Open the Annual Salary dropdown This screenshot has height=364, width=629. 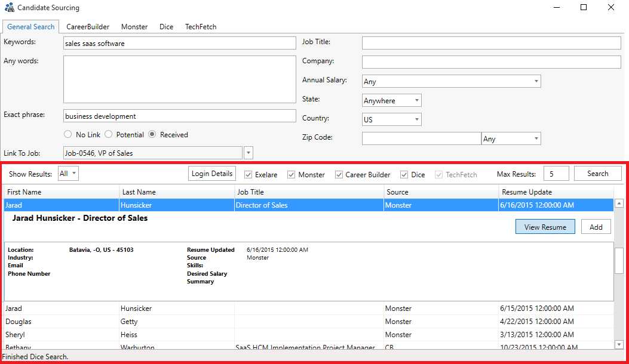coord(452,81)
